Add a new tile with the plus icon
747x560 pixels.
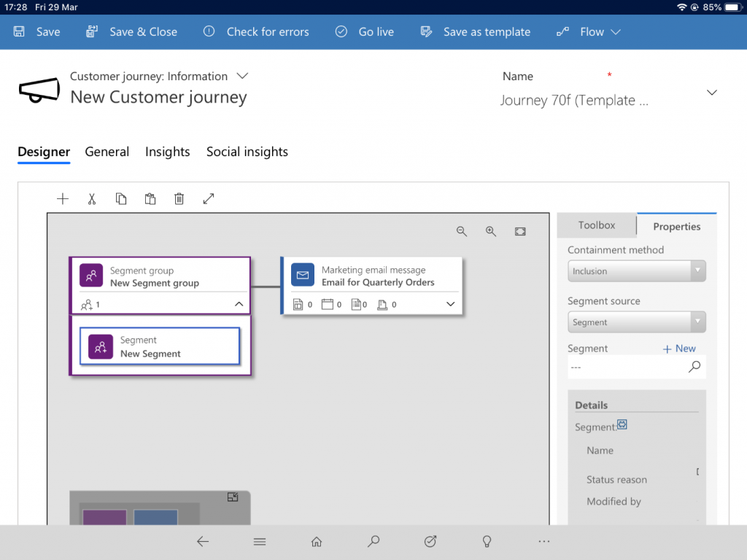pos(63,198)
